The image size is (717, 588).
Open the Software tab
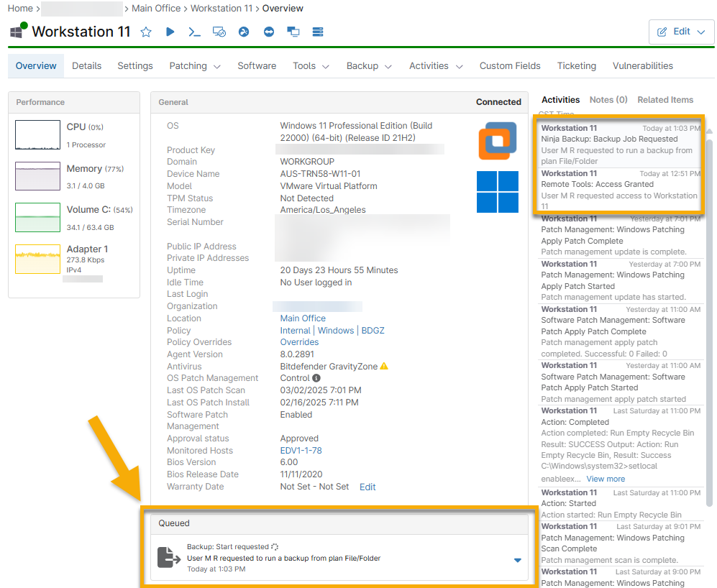257,65
